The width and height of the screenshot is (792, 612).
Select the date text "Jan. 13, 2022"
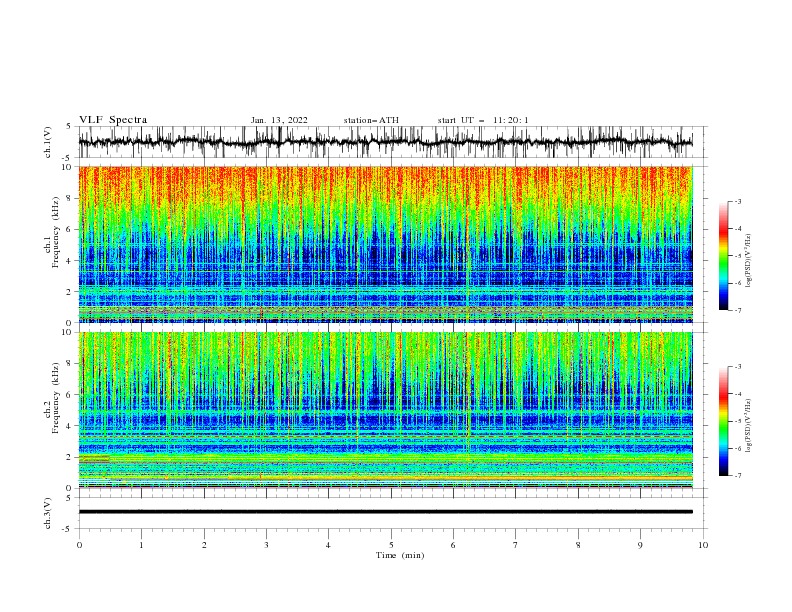tap(279, 120)
